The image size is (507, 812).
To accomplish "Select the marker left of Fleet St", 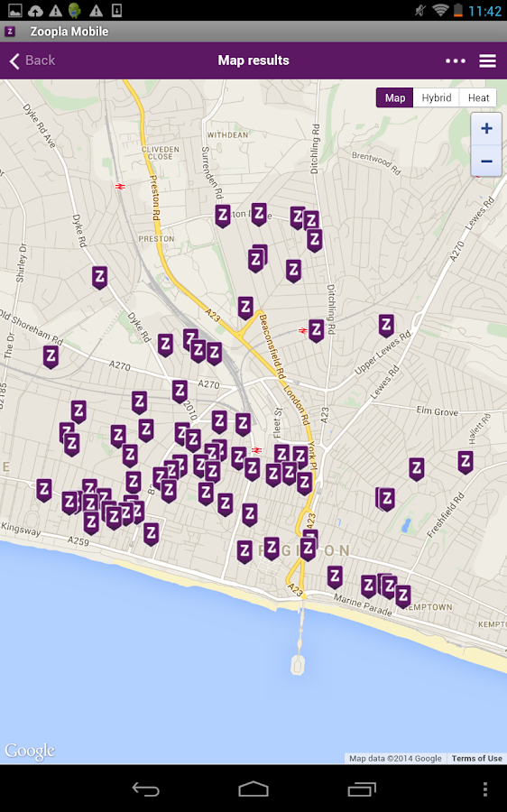I will click(x=243, y=425).
